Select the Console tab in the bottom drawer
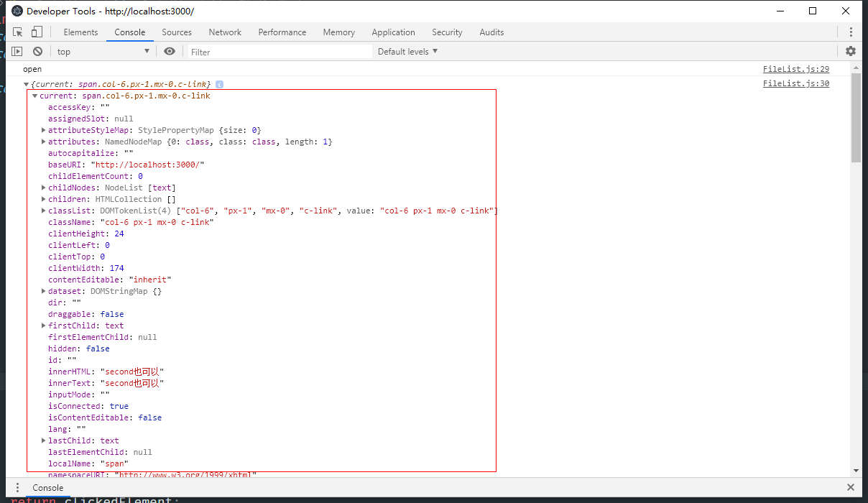The image size is (868, 503). [48, 488]
